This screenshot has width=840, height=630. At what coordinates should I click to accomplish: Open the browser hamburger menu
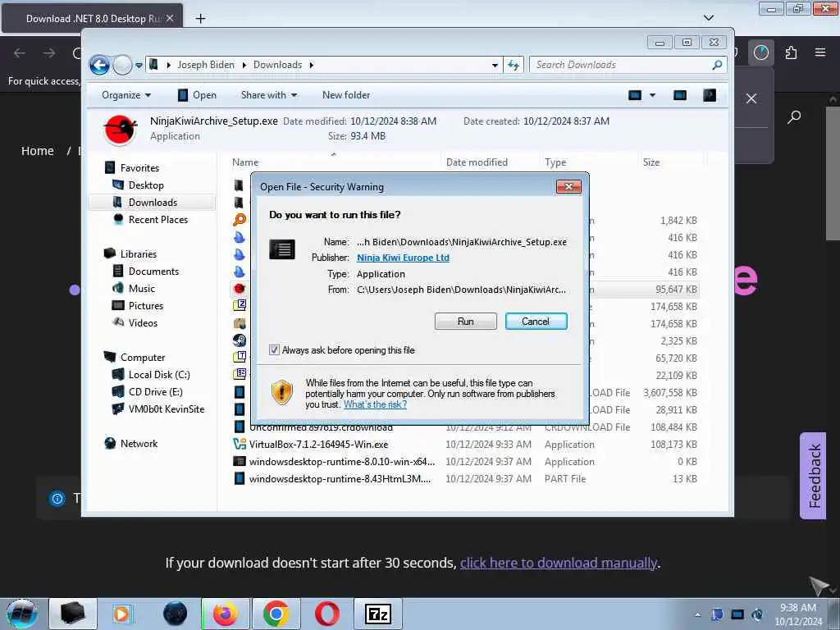819,52
